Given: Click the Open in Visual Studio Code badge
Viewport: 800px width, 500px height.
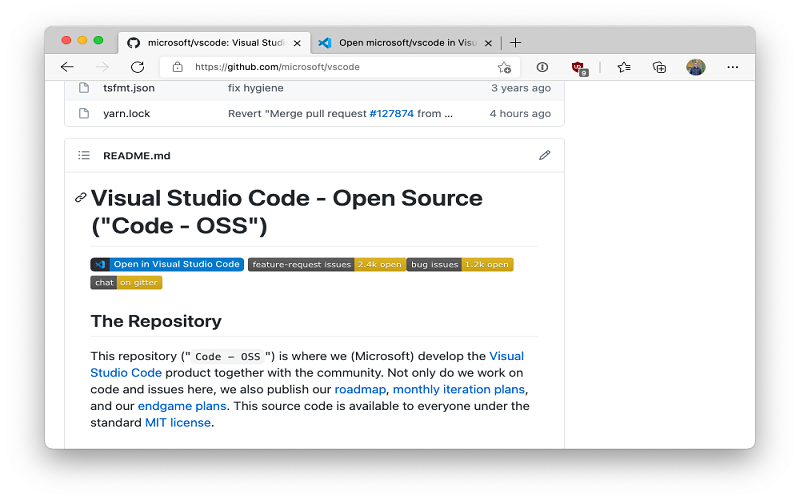Looking at the screenshot, I should pyautogui.click(x=167, y=264).
